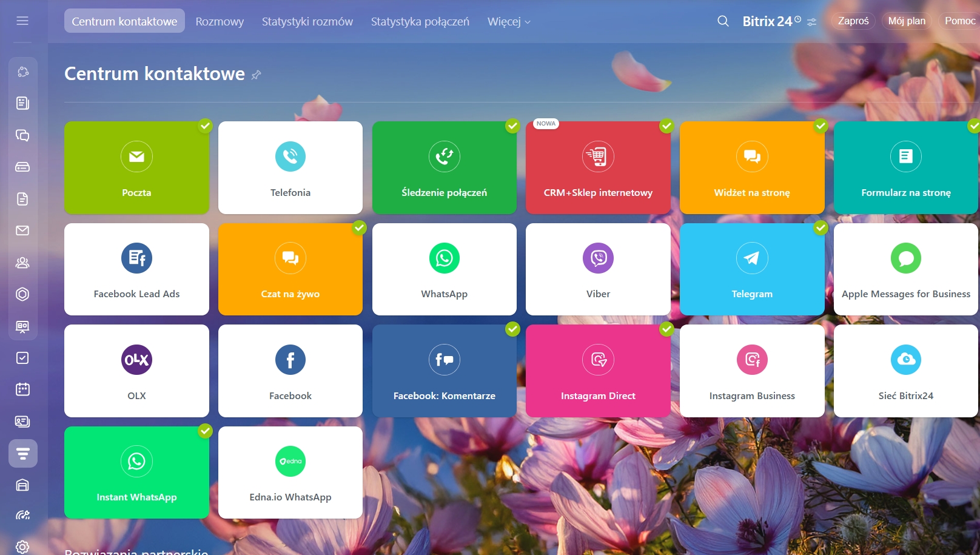This screenshot has width=980, height=555.
Task: Open the calendar icon in sidebar
Action: click(x=22, y=389)
